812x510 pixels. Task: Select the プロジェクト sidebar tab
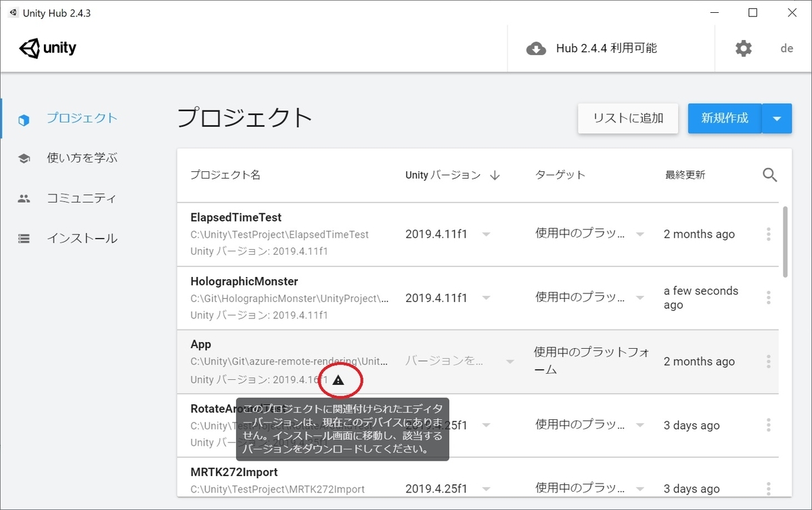click(x=82, y=118)
